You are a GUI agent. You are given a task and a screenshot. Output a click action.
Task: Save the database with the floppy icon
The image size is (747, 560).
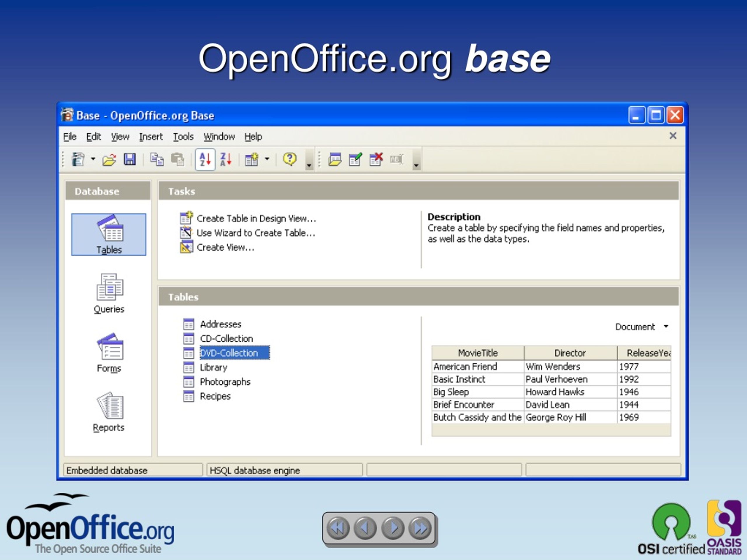click(130, 159)
